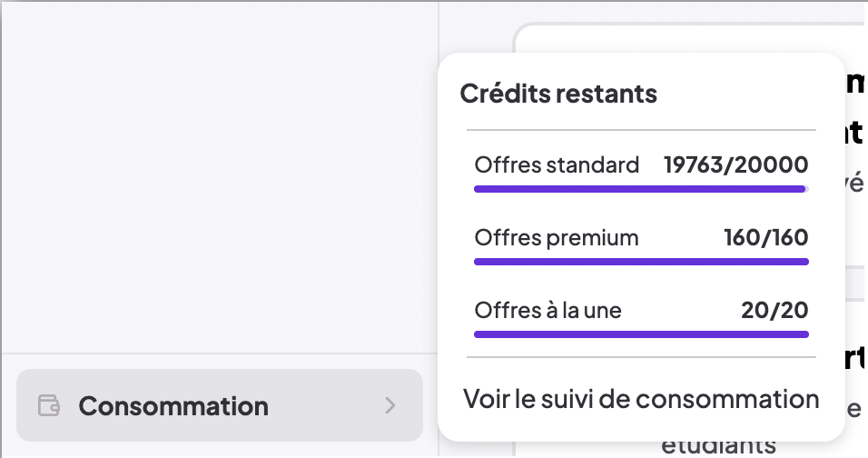Select the Offres standard label
The width and height of the screenshot is (868, 458).
(557, 165)
